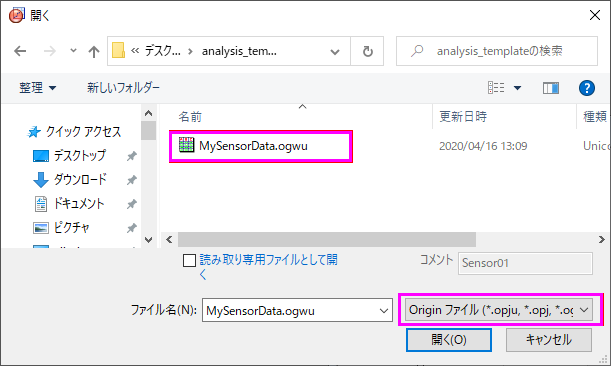This screenshot has width=611, height=366.
Task: Click the 読み取り専用ファイルとして開く label
Action: [x=268, y=267]
